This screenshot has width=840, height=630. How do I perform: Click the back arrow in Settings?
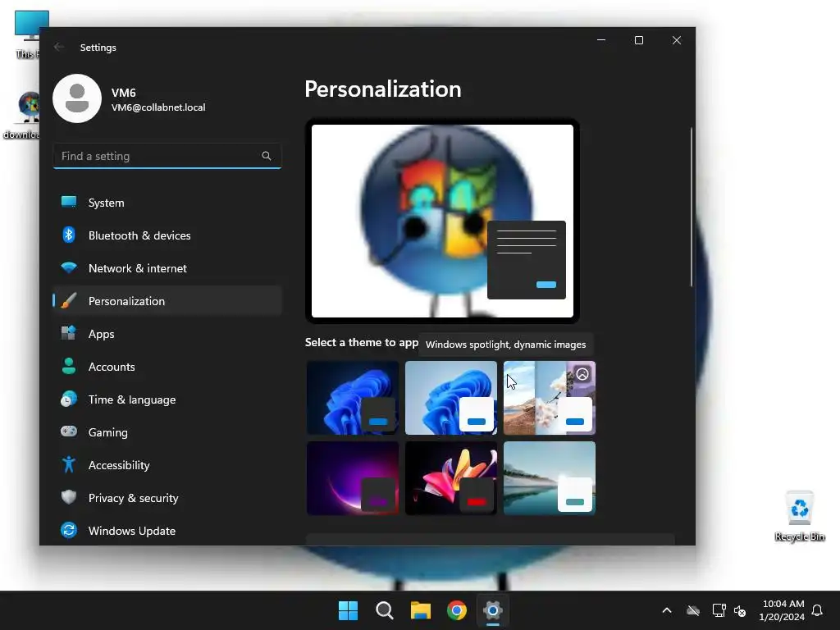point(59,47)
